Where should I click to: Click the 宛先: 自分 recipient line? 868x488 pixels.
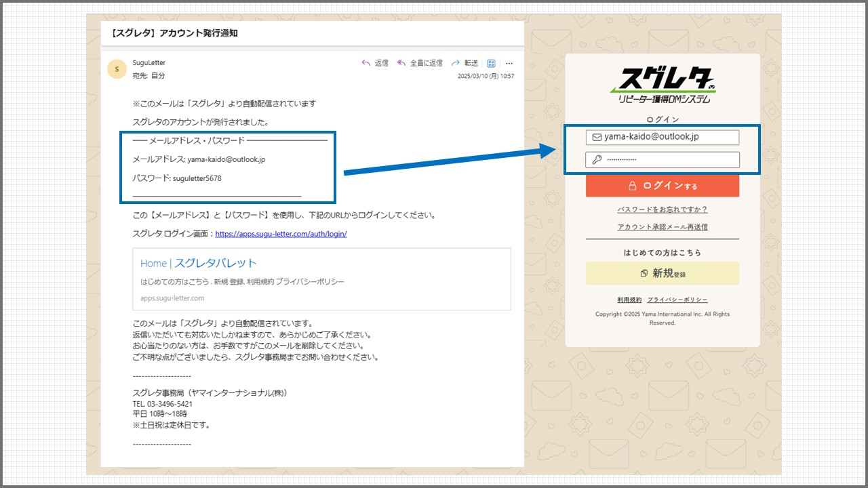point(149,76)
